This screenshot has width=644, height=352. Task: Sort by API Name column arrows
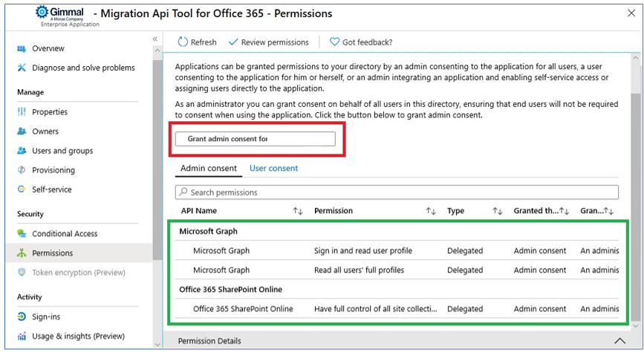(x=298, y=211)
